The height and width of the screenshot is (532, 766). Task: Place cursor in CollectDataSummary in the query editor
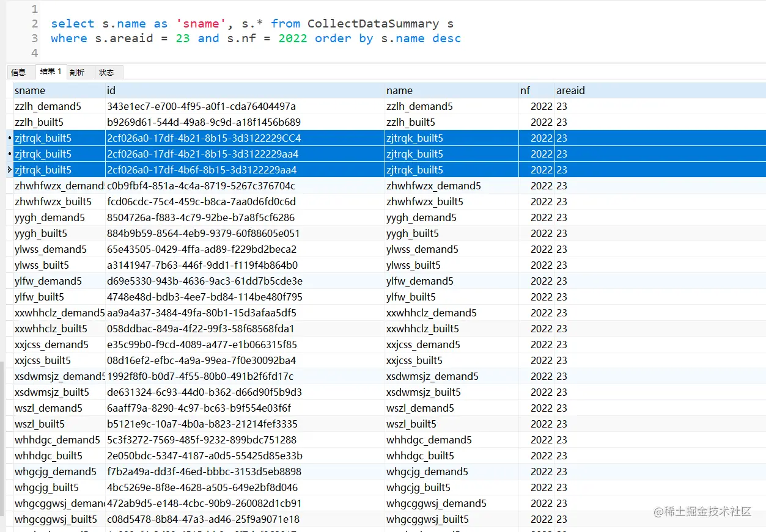click(373, 24)
